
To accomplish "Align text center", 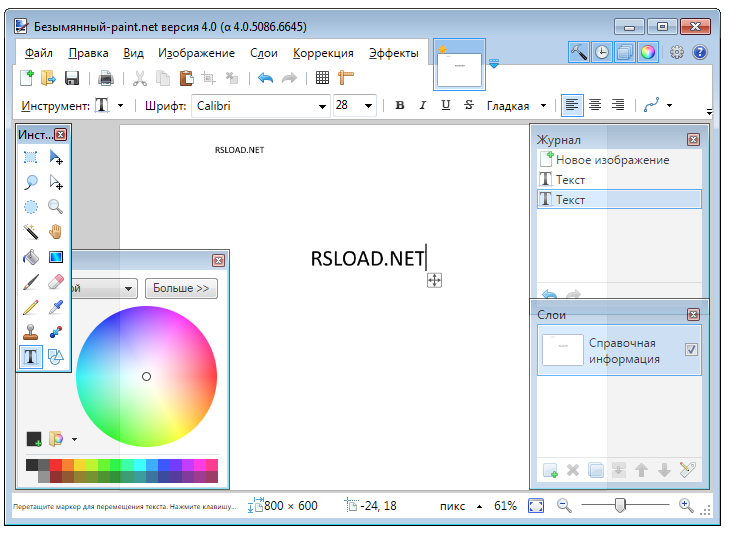I will point(595,105).
